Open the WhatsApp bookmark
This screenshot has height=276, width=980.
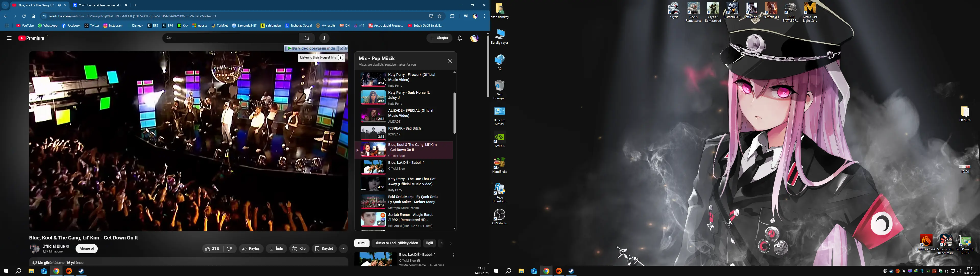tap(47, 26)
